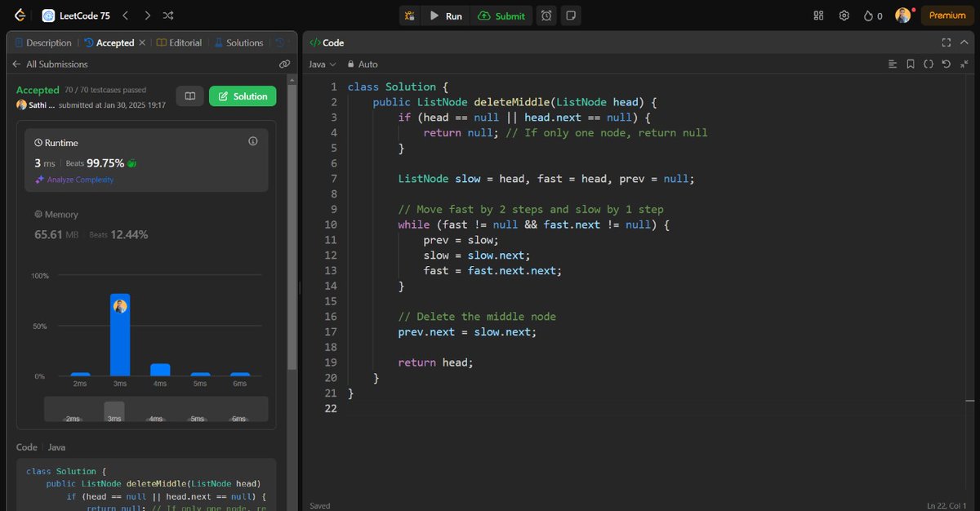The image size is (980, 511).
Task: Select the Runtime stats card
Action: [x=146, y=160]
